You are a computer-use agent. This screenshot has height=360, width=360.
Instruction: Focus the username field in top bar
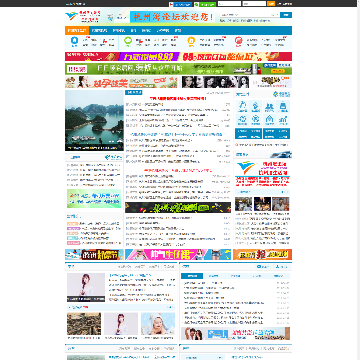tap(229, 4)
